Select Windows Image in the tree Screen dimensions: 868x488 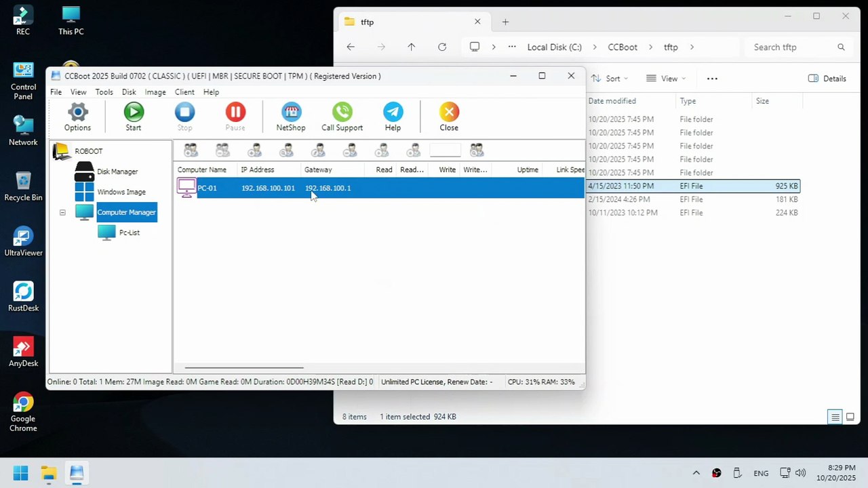coord(121,192)
